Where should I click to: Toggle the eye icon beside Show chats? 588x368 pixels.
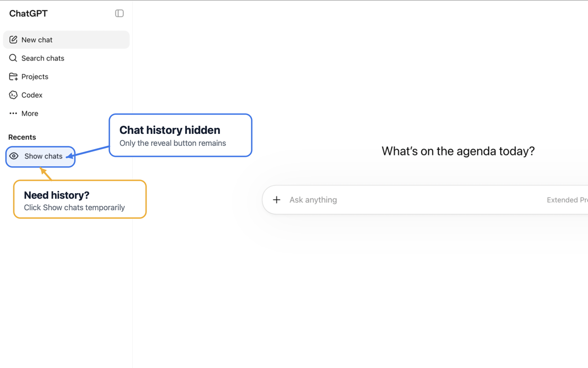(x=14, y=156)
